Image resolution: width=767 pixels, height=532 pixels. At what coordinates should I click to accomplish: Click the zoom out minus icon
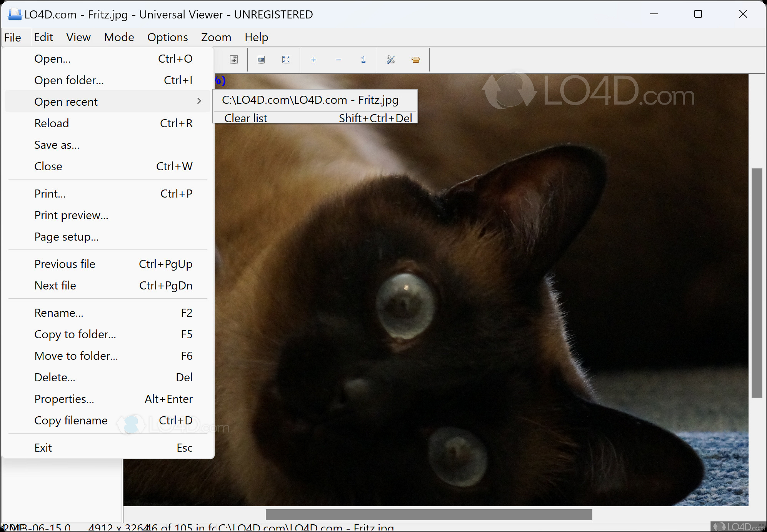pos(338,60)
